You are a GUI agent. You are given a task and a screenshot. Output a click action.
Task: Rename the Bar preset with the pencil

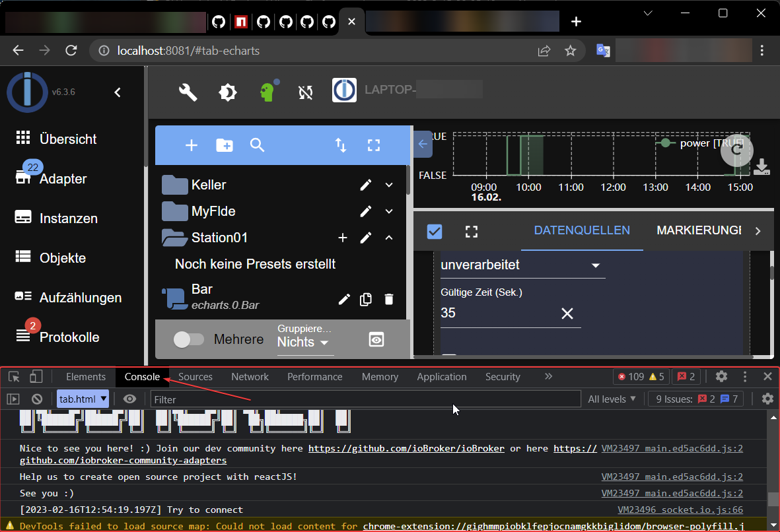point(344,299)
